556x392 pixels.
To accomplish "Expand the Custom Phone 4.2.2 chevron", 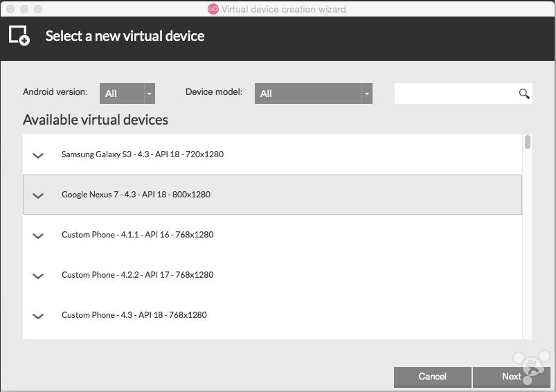I will (38, 276).
